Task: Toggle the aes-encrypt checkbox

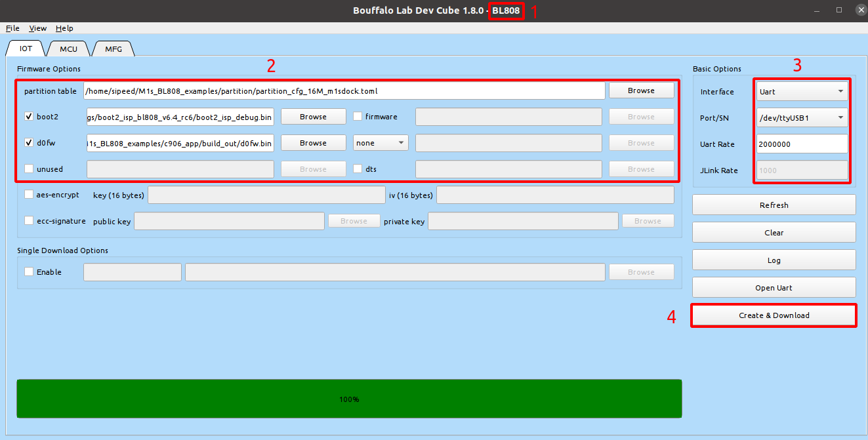Action: tap(29, 195)
